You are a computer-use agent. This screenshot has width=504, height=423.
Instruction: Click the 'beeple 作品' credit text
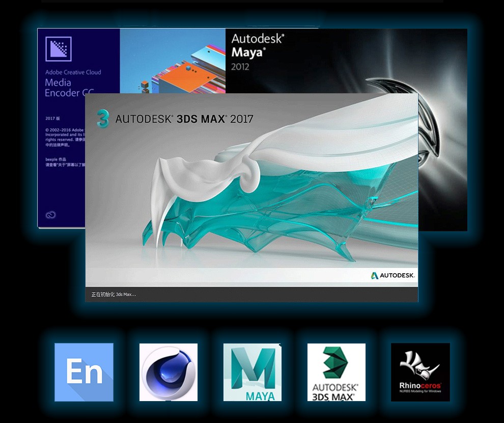55,159
